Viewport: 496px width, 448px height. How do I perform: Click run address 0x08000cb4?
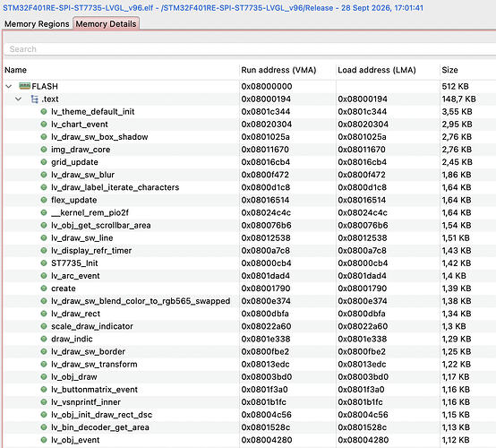(x=266, y=263)
